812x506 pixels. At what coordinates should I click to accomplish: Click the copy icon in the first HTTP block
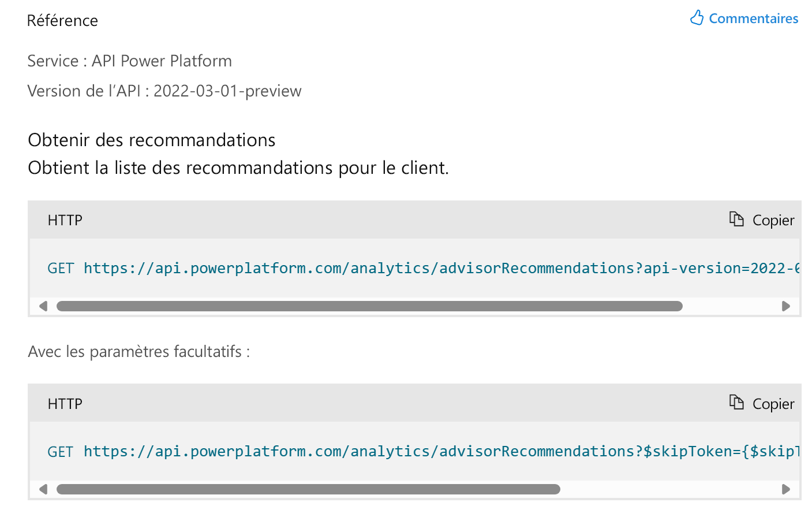coord(736,219)
